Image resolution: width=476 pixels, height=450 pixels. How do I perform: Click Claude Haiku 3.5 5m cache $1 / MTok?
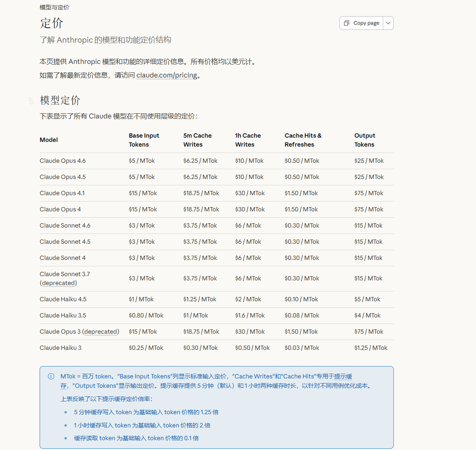195,315
